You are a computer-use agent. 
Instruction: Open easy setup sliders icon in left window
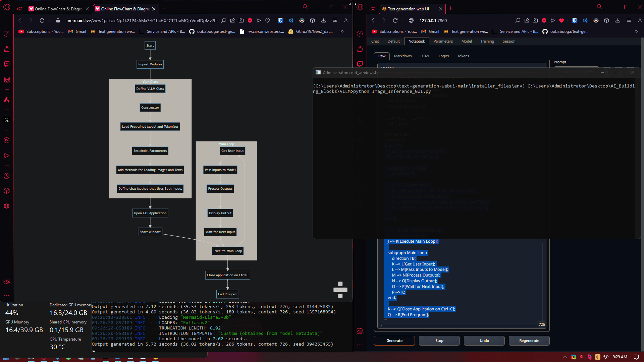pos(335,20)
